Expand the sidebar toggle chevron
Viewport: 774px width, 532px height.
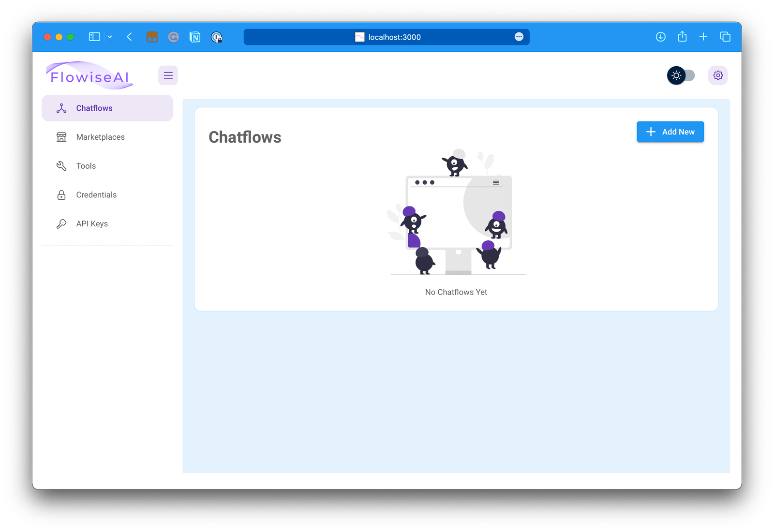(110, 37)
